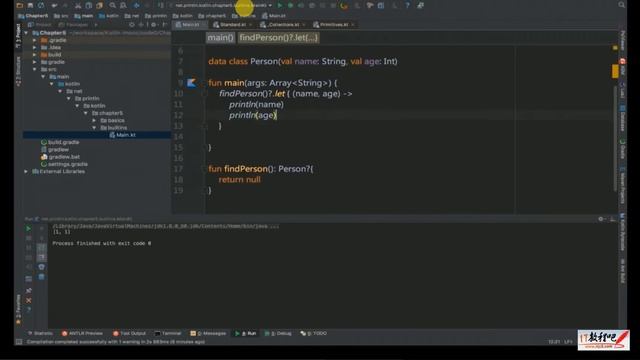Collapse the main folder in tree

43,77
